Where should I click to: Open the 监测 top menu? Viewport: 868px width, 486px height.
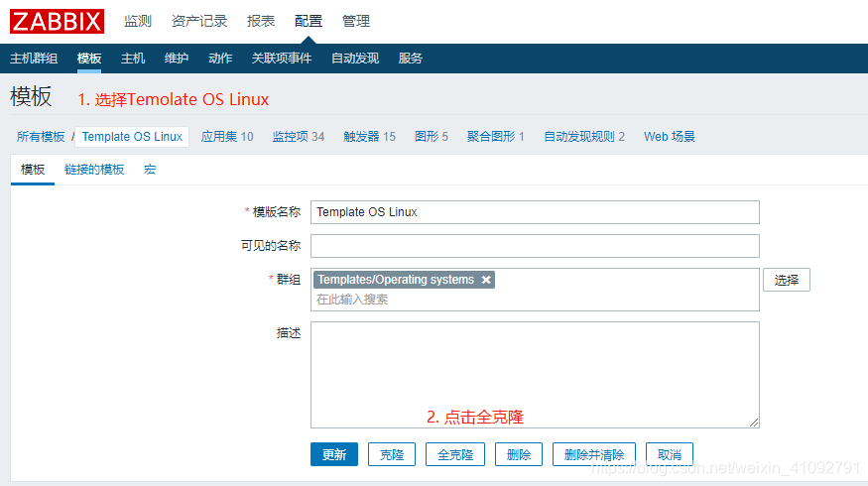(138, 21)
